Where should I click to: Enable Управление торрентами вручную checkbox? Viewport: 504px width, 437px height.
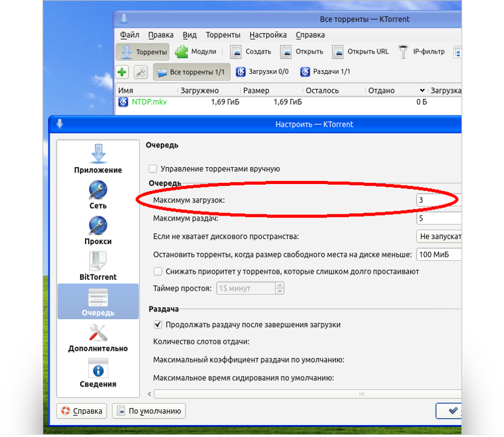[x=153, y=168]
